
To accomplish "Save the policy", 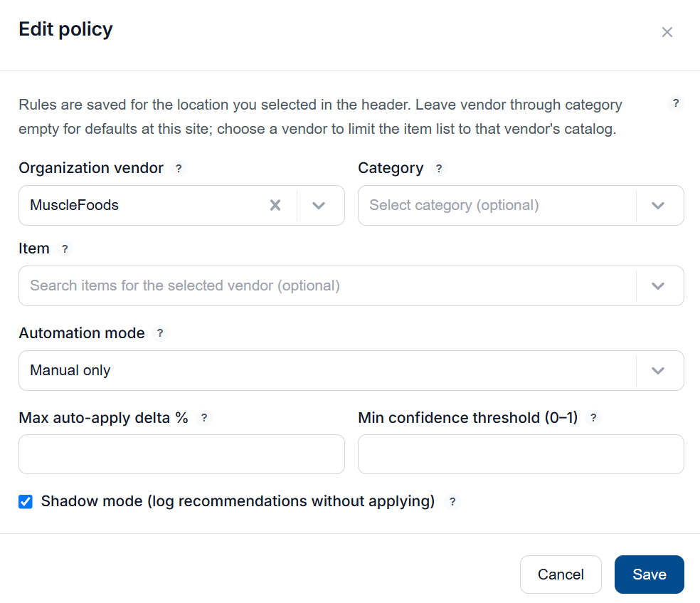I will 649,575.
